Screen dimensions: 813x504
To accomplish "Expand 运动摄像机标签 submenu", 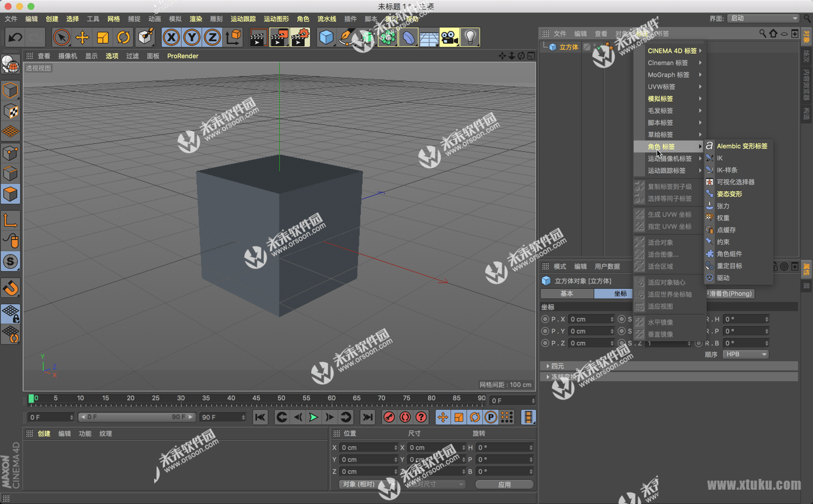I will tap(669, 159).
